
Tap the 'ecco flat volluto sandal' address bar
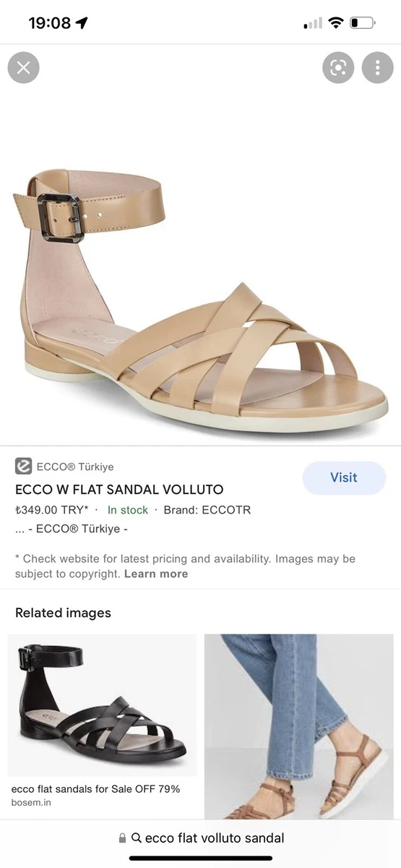coord(201,838)
